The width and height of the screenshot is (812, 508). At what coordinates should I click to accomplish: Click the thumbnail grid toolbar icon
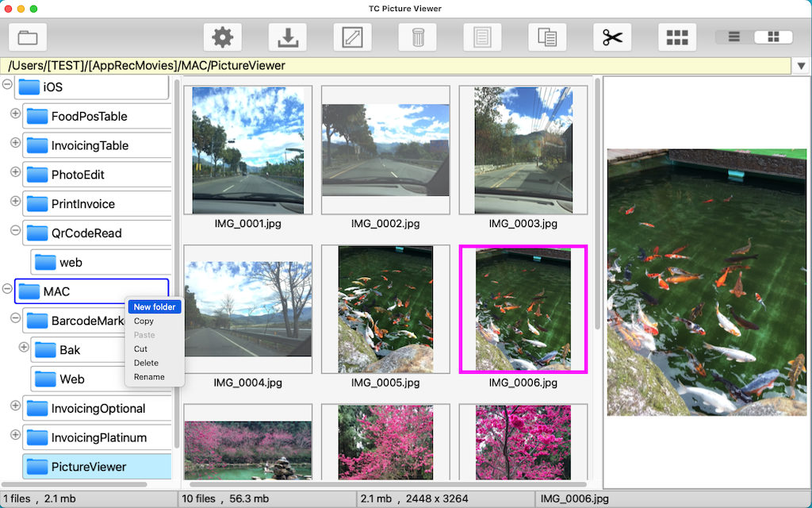coord(677,37)
